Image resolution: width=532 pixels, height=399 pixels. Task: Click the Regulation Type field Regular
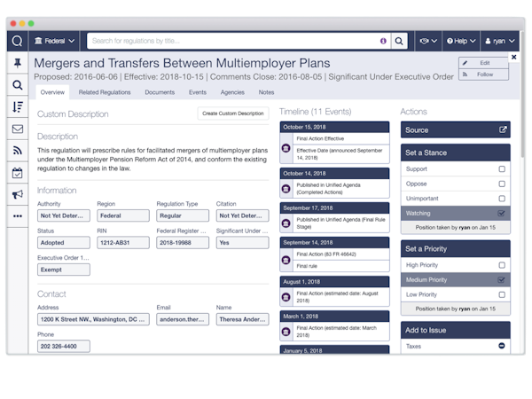pyautogui.click(x=183, y=215)
